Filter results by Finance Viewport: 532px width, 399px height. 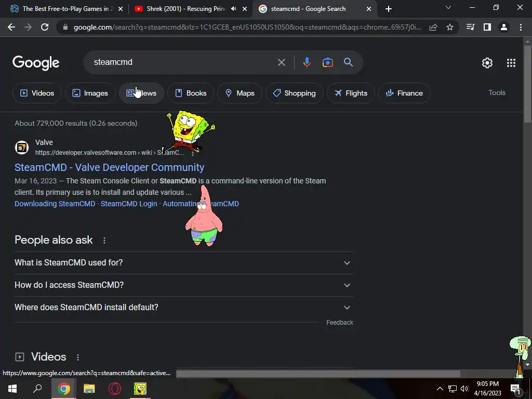coord(404,93)
